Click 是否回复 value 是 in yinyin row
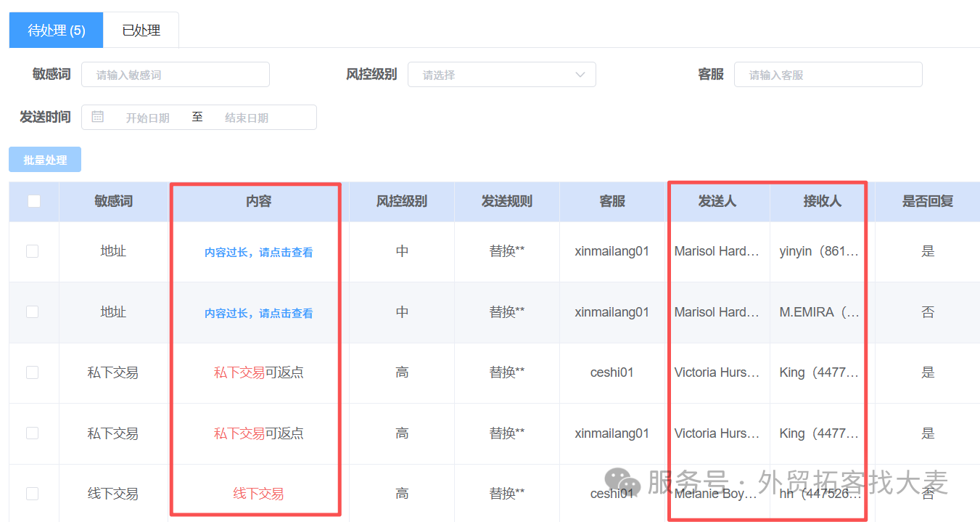 (x=928, y=251)
